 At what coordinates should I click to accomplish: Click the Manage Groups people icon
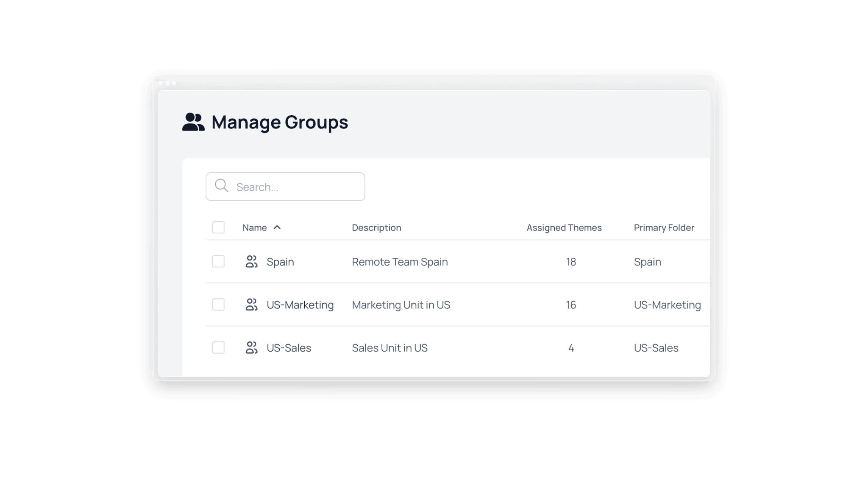pyautogui.click(x=193, y=122)
